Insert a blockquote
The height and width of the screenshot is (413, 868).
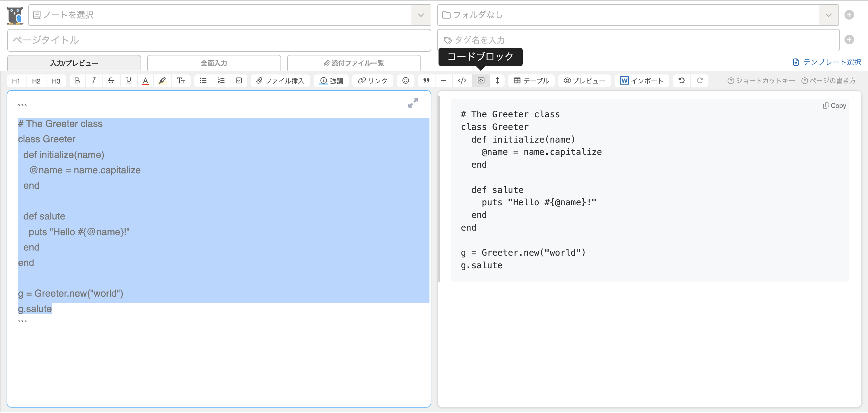click(x=426, y=80)
